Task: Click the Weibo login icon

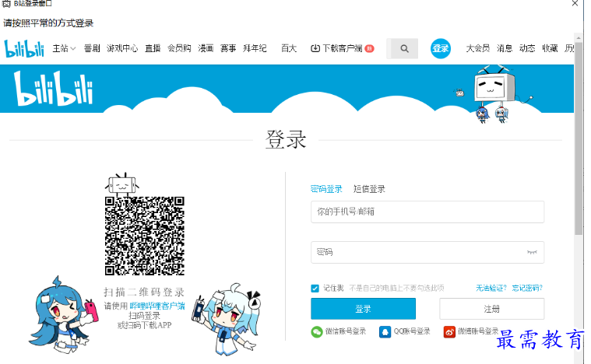Action: 449,331
